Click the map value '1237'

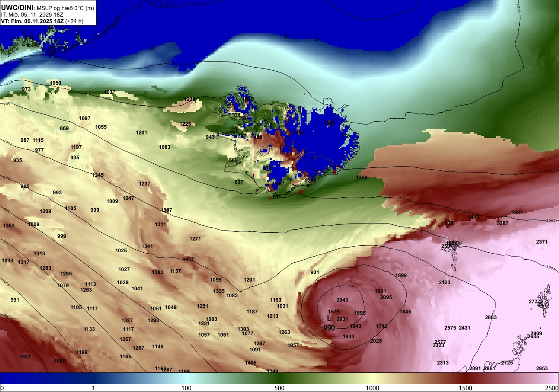pyautogui.click(x=145, y=184)
